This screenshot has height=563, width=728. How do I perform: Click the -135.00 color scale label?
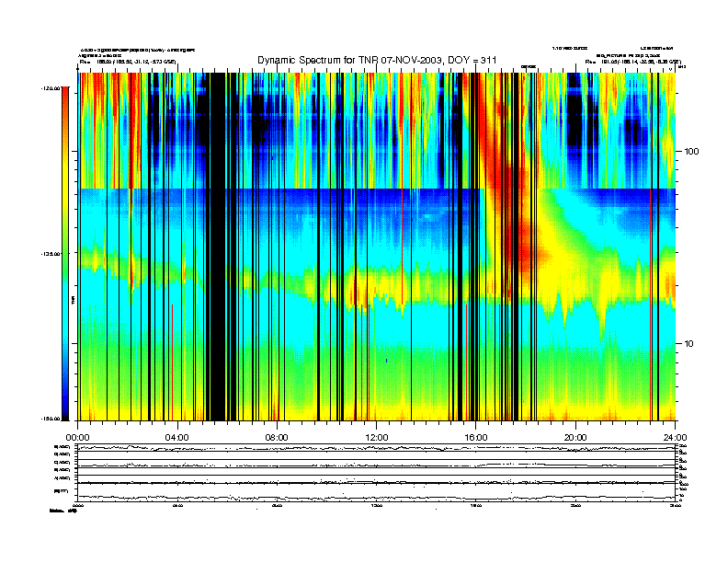point(51,254)
